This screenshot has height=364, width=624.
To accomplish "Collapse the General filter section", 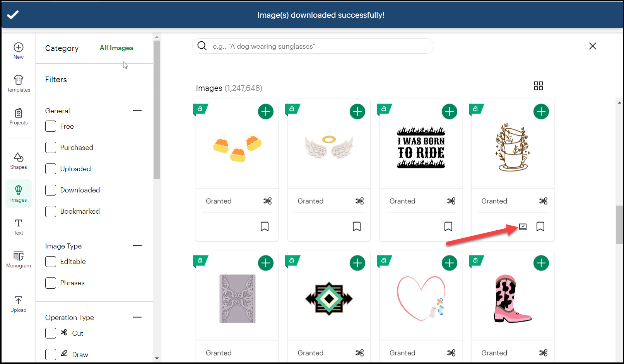I will (137, 111).
